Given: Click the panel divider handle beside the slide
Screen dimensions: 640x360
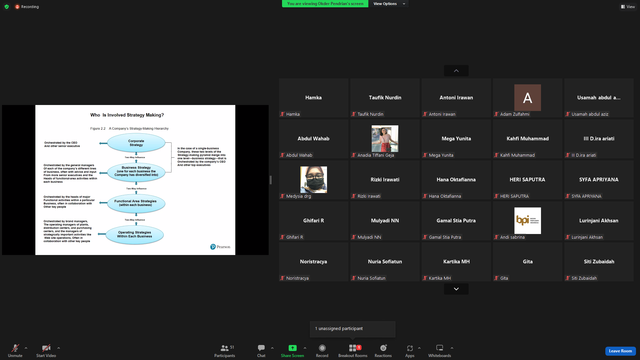Looking at the screenshot, I should click(271, 180).
